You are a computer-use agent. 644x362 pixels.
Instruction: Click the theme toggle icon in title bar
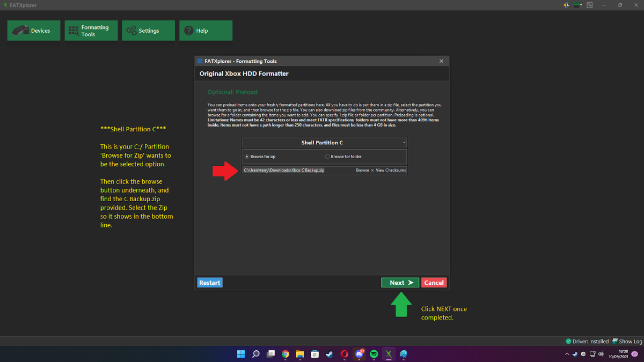pos(566,5)
